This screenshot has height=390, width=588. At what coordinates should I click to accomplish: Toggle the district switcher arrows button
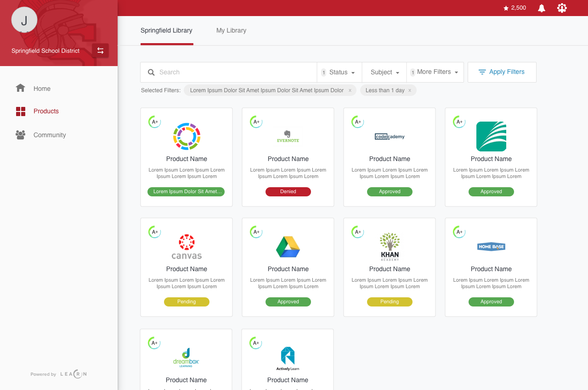pyautogui.click(x=100, y=50)
